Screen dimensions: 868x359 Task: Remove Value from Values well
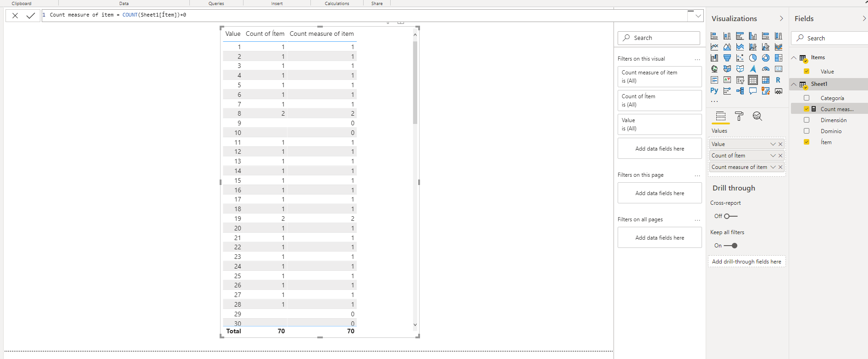[780, 144]
